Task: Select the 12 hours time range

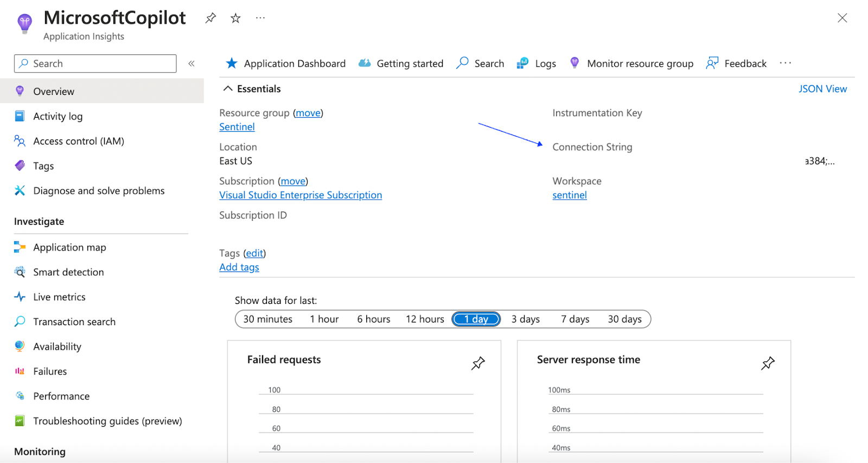Action: click(425, 319)
